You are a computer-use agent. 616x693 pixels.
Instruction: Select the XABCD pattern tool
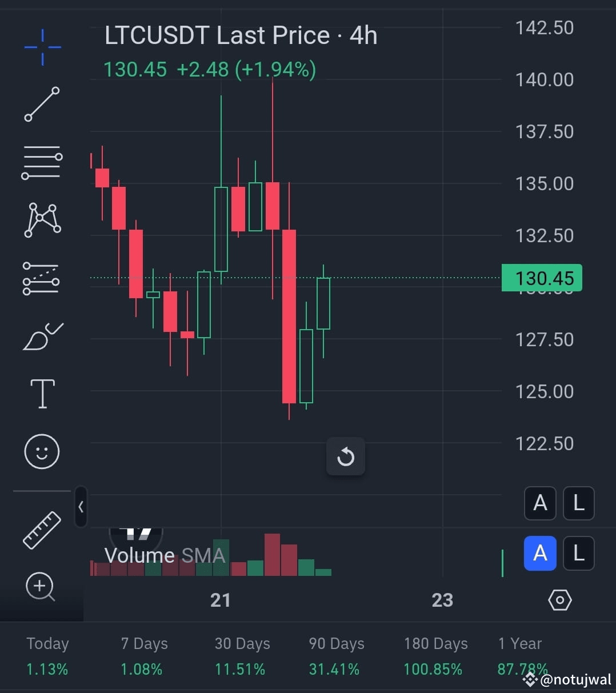[x=42, y=220]
